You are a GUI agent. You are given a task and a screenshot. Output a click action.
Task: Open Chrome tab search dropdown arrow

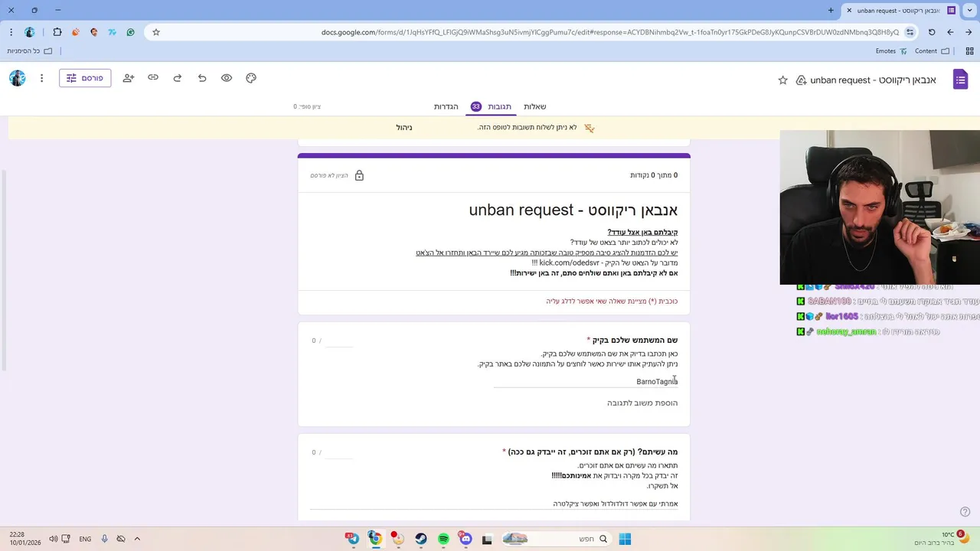pos(968,10)
